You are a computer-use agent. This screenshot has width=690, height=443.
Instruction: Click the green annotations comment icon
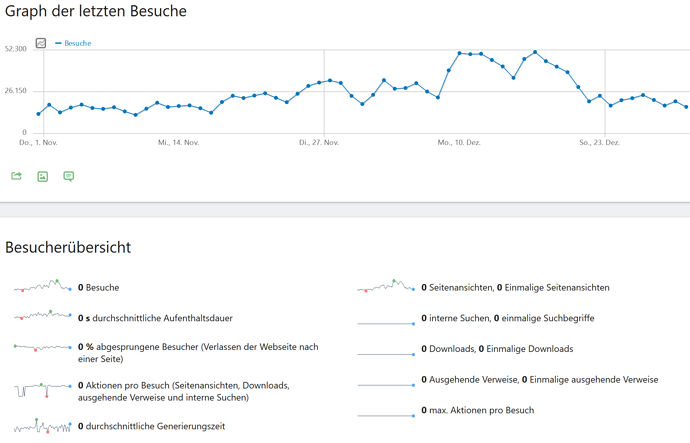[69, 176]
